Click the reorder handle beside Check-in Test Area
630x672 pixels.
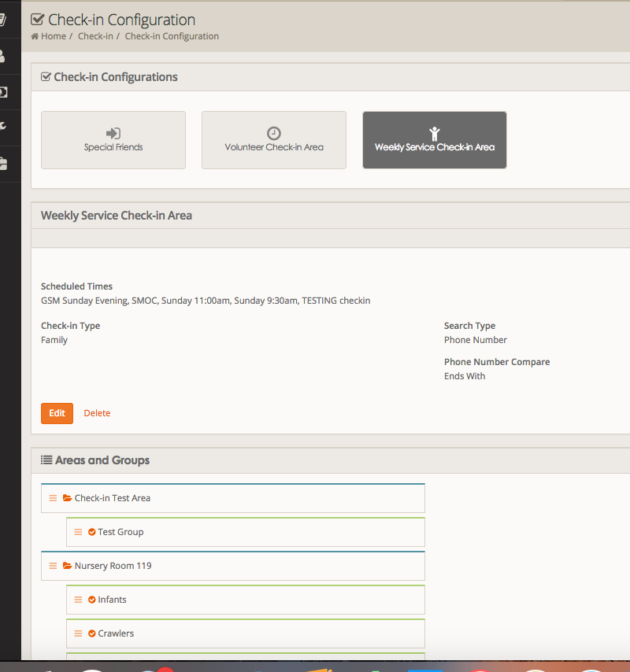(x=53, y=498)
